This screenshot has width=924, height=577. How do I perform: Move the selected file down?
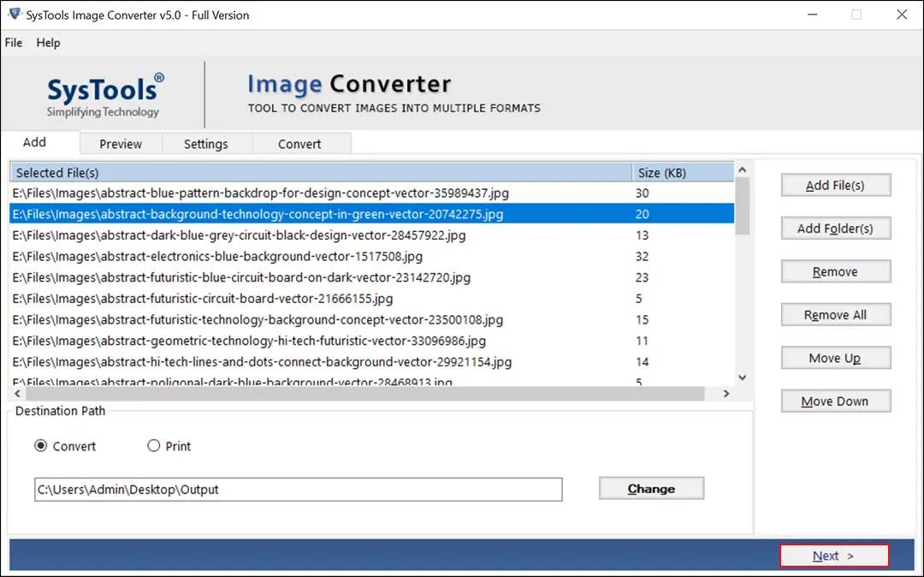click(836, 401)
